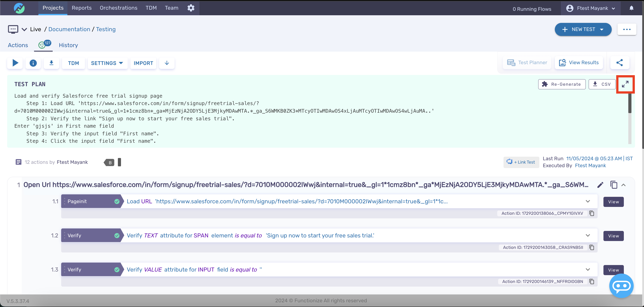The width and height of the screenshot is (644, 307).
Task: Open the settings gear in the top navigation
Action: pyautogui.click(x=191, y=8)
